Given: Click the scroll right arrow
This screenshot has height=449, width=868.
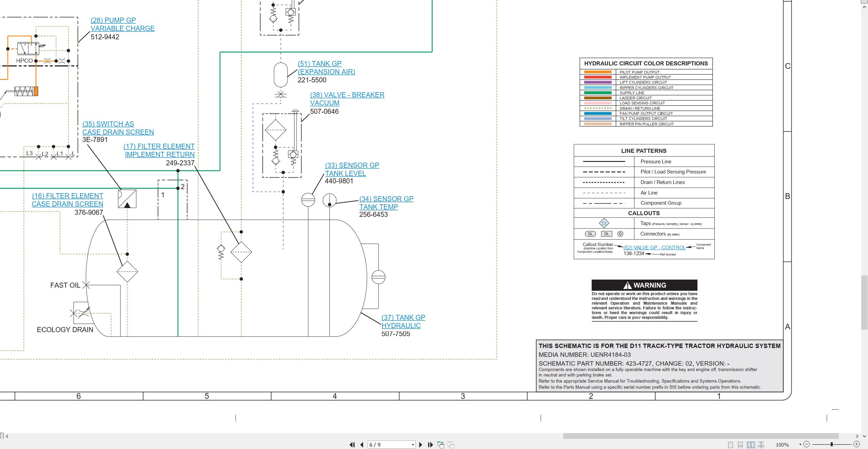Looking at the screenshot, I should tap(857, 436).
